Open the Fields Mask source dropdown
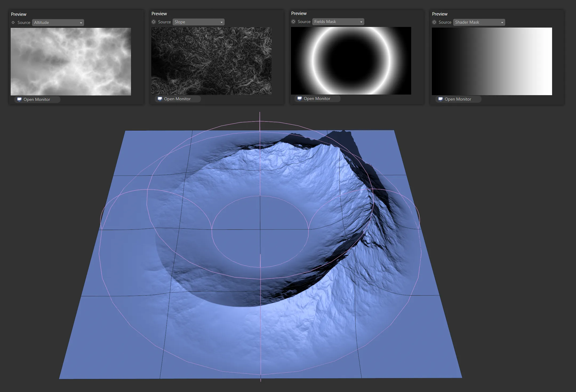 (x=338, y=22)
